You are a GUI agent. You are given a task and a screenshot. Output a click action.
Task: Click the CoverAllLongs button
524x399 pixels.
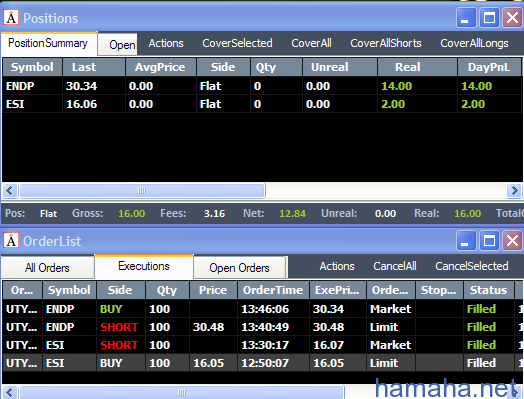(x=474, y=43)
